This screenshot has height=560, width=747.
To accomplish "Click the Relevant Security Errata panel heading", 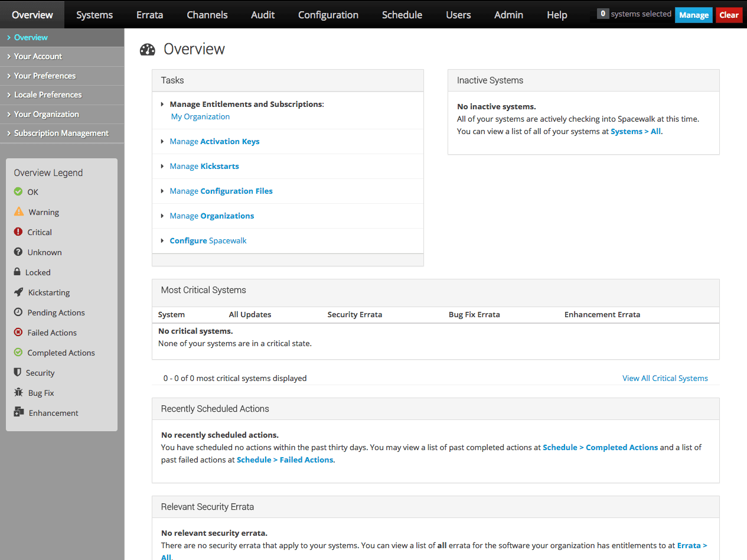I will [207, 507].
